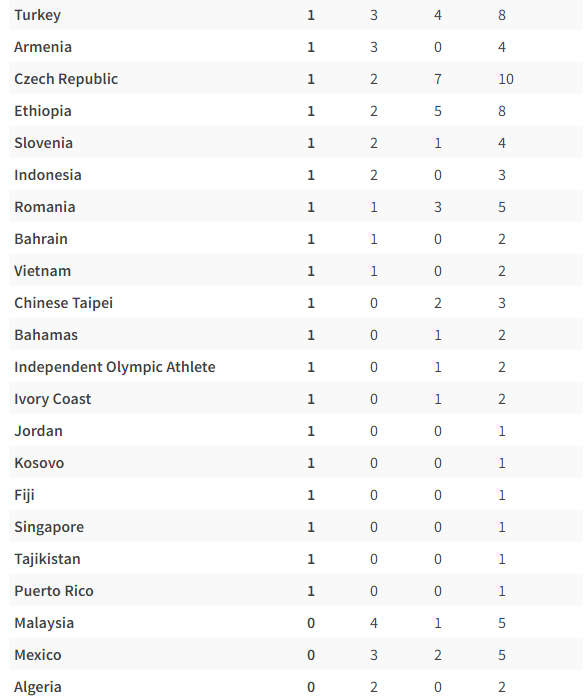This screenshot has height=696, width=588.
Task: Select the Puerto Rico row label
Action: [54, 591]
